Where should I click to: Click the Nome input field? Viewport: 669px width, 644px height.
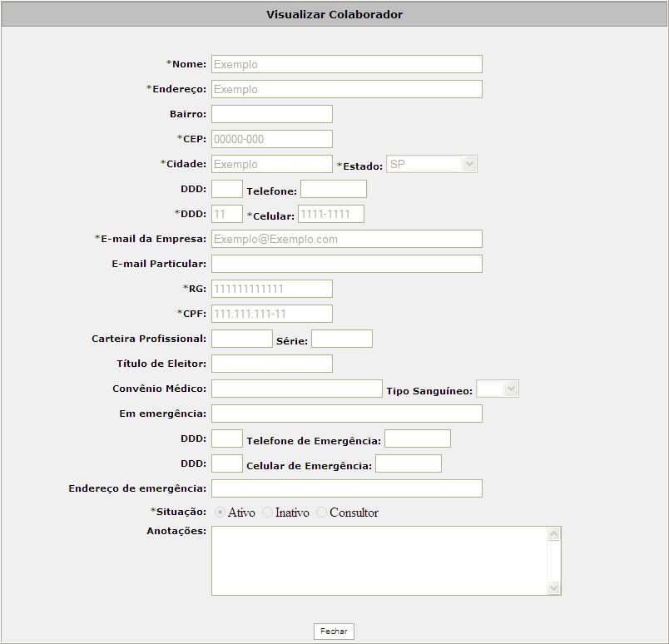click(347, 64)
